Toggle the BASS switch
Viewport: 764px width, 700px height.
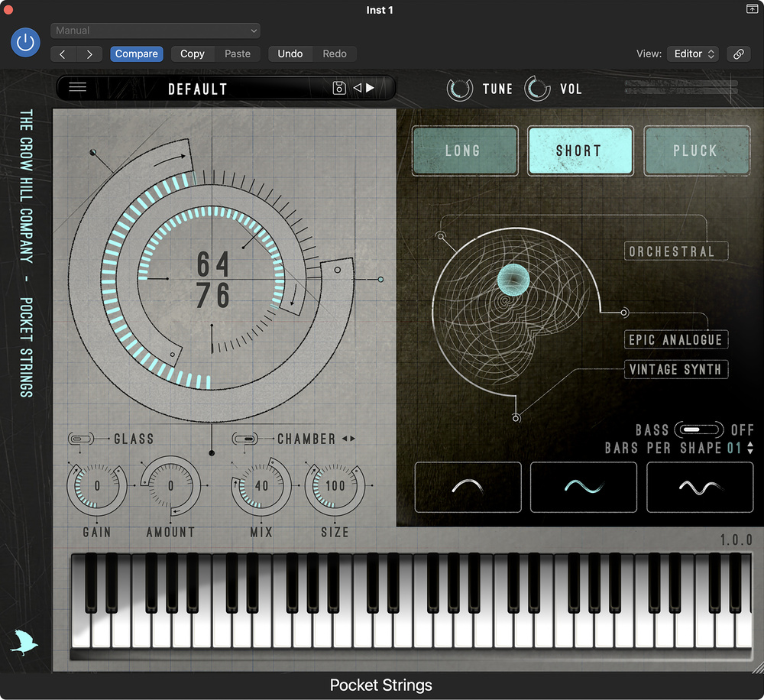[x=698, y=430]
